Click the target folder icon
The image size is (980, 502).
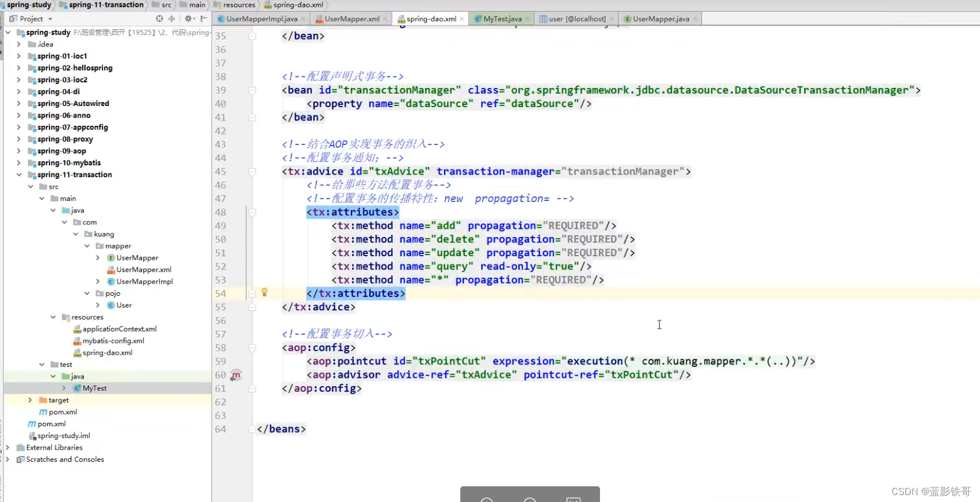tap(43, 400)
